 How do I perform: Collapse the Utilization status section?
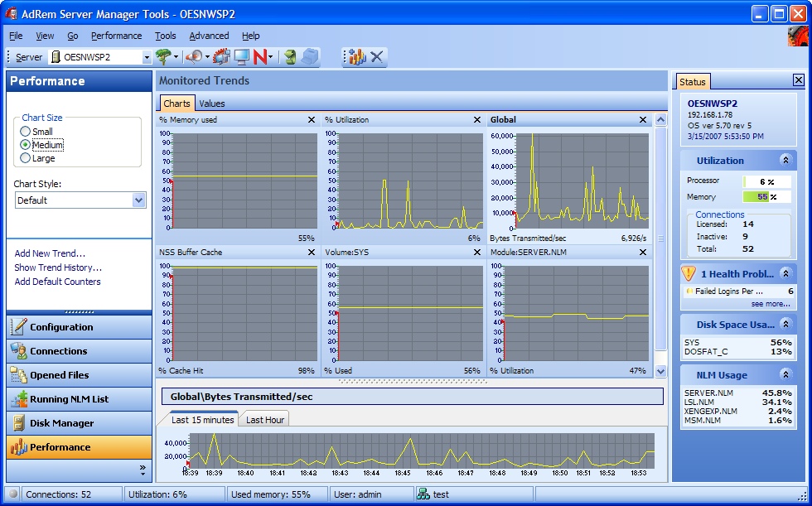[785, 160]
